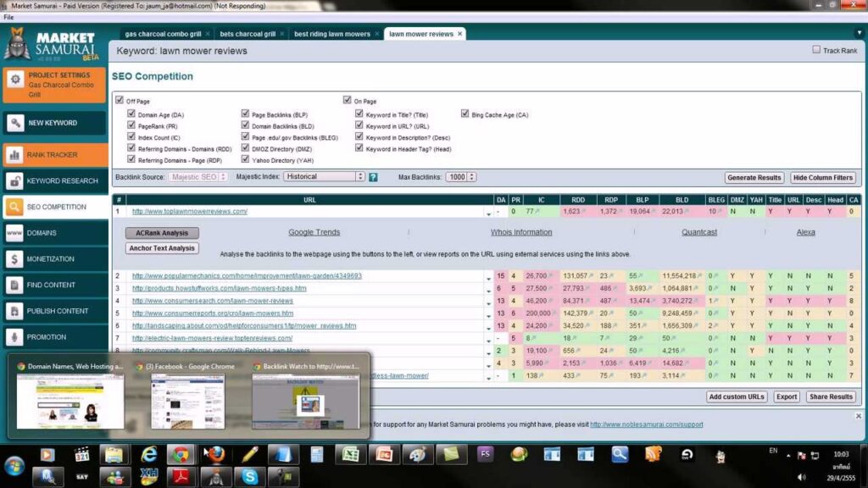Screen dimensions: 868x488
Task: Open Excel from the taskbar
Action: pyautogui.click(x=350, y=455)
